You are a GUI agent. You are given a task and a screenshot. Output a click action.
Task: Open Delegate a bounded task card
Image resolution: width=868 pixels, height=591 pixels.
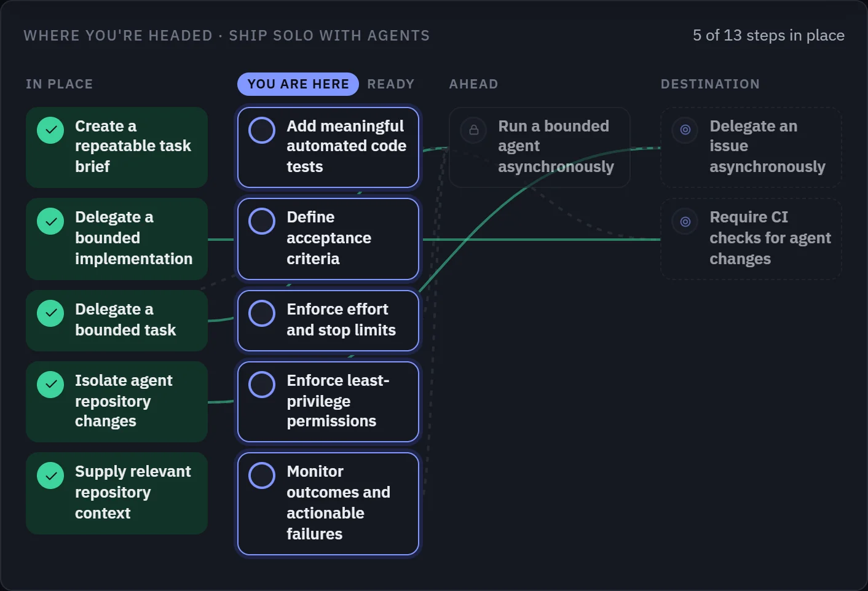pos(117,321)
